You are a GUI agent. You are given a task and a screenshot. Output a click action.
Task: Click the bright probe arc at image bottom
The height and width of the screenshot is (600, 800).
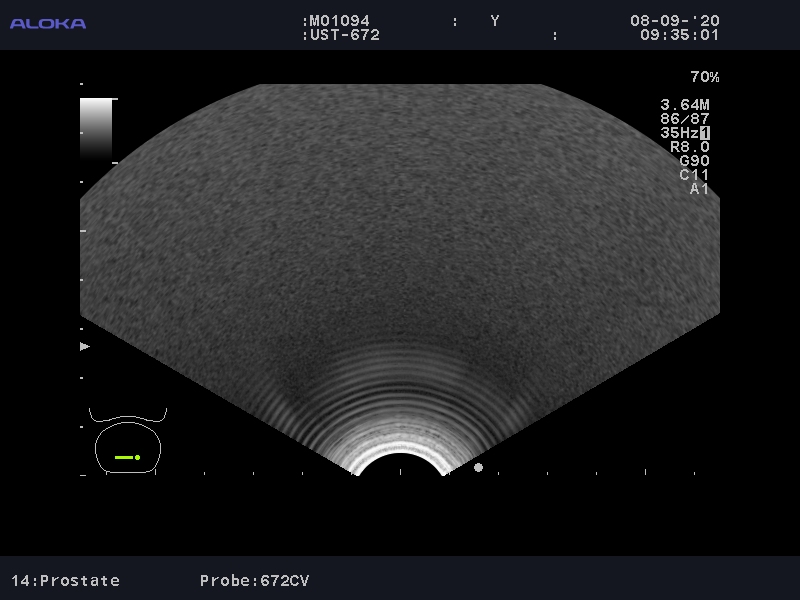click(401, 459)
